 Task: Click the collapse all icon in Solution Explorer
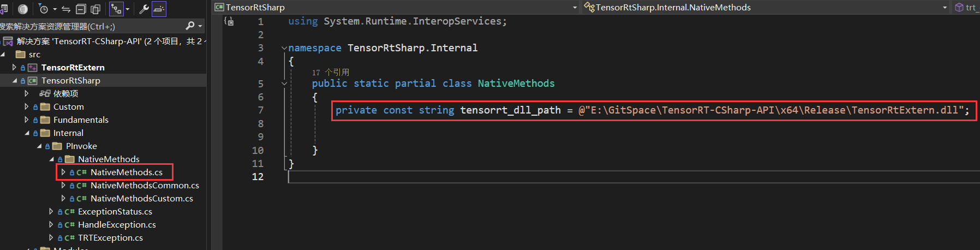[81, 9]
